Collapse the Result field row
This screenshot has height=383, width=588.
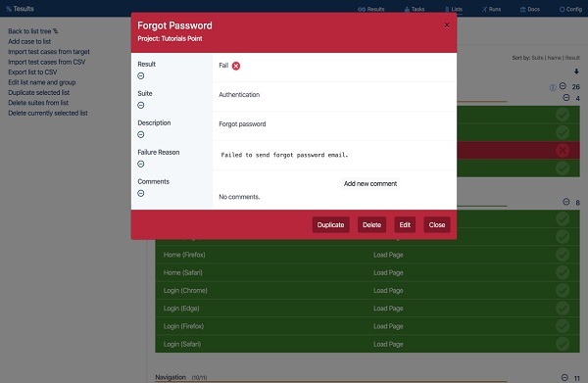click(x=141, y=76)
